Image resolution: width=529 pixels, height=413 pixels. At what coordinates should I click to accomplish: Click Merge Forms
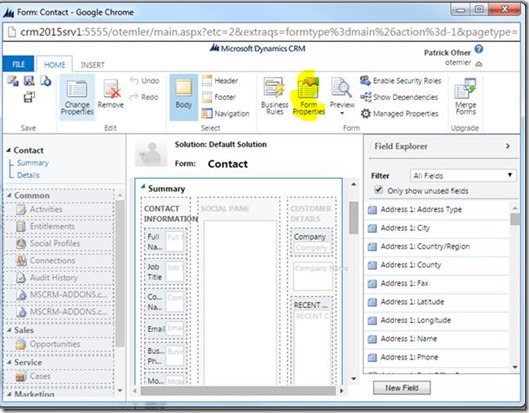tap(465, 97)
